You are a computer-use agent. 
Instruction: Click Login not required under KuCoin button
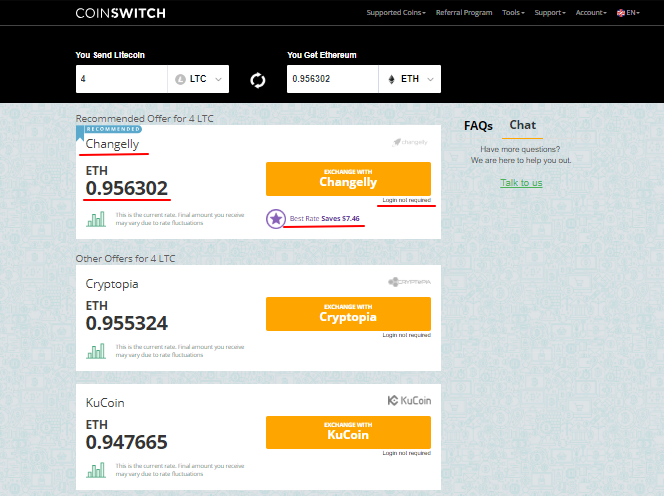[407, 453]
